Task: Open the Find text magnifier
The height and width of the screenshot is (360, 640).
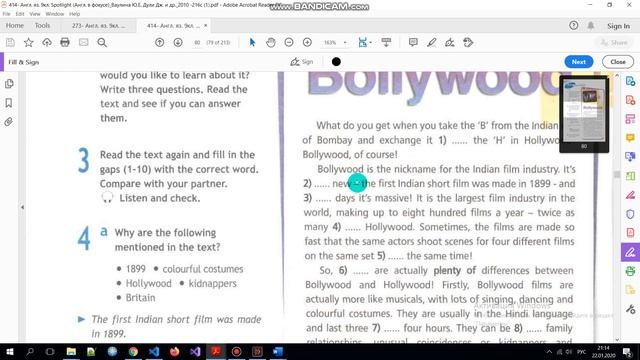Action: click(102, 42)
